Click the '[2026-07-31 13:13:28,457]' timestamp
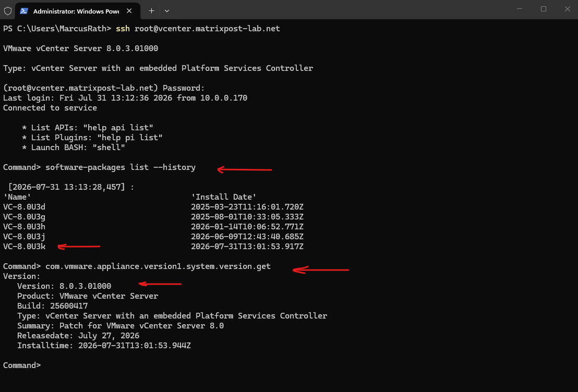 click(x=66, y=187)
